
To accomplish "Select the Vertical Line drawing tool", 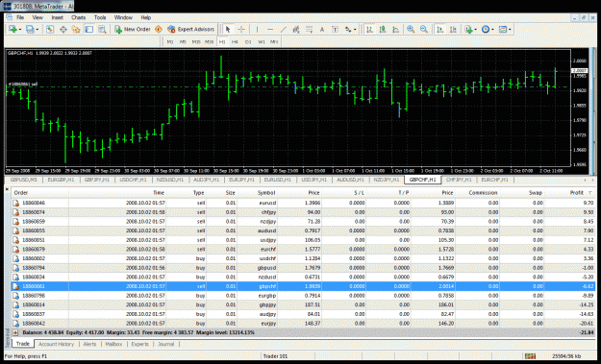I will [257, 29].
